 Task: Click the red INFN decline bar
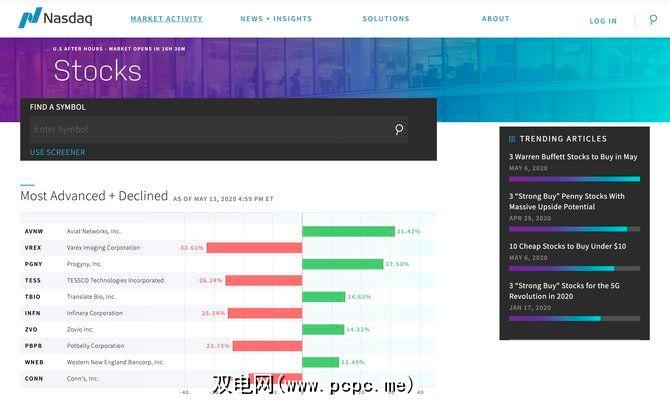pos(265,313)
